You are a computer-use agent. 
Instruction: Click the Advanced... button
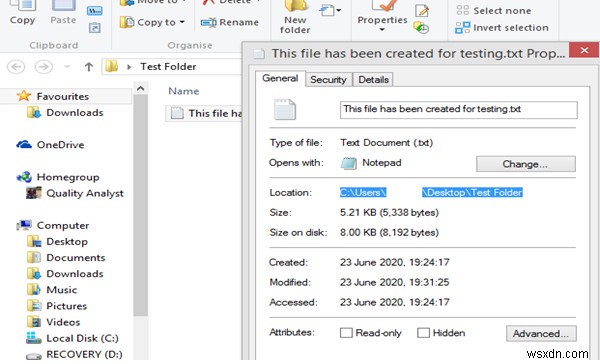pos(541,334)
